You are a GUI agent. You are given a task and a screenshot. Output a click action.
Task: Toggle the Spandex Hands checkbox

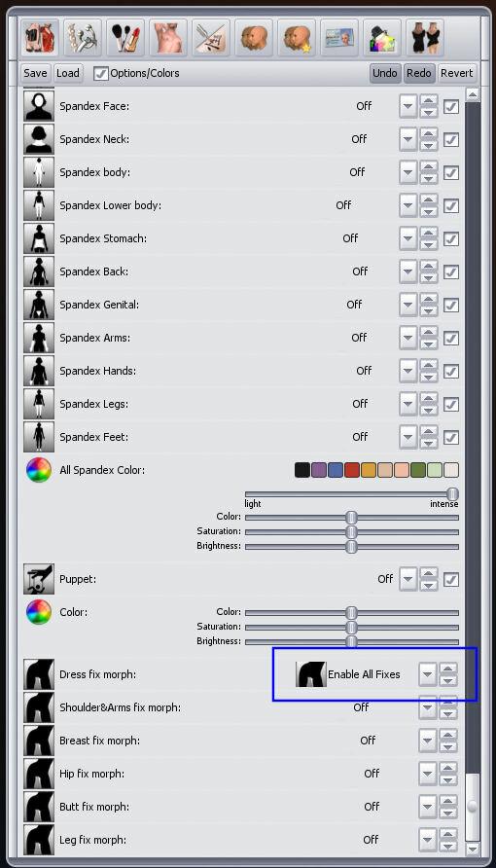point(451,372)
